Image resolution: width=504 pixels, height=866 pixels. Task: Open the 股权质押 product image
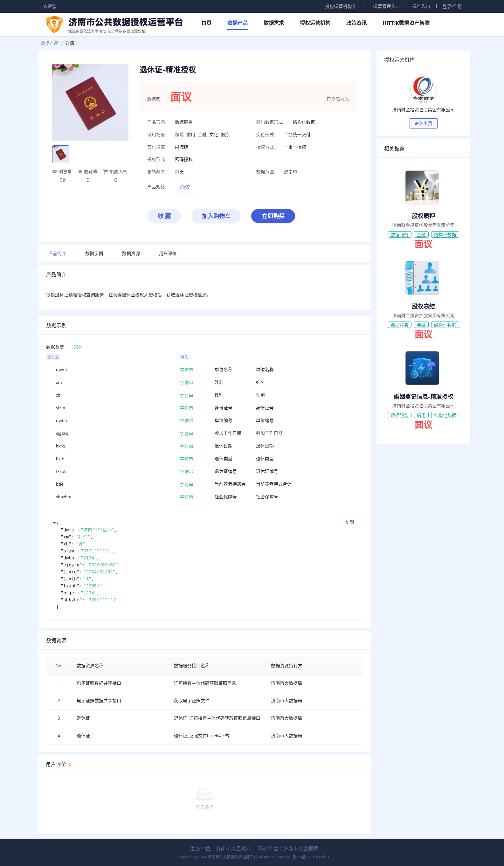tap(422, 187)
